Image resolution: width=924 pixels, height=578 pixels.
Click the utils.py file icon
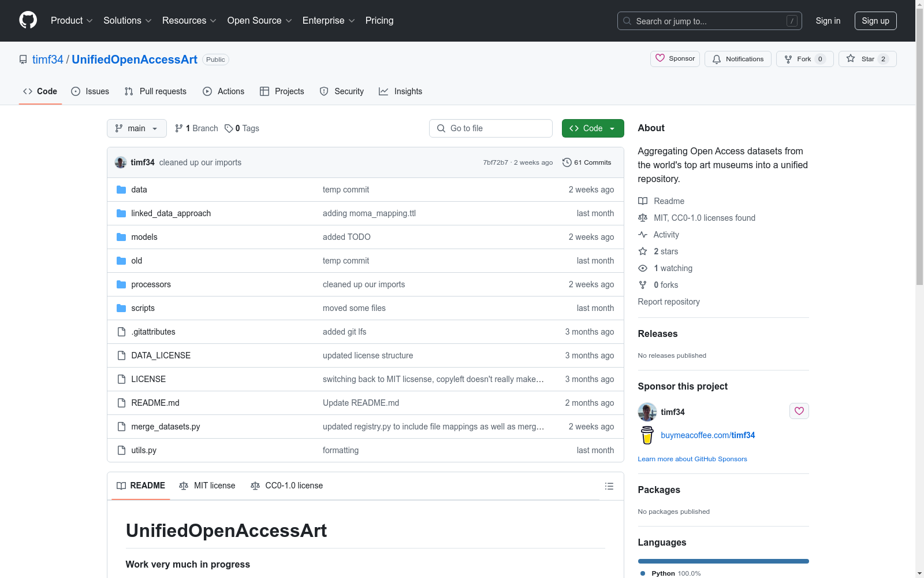pos(121,450)
